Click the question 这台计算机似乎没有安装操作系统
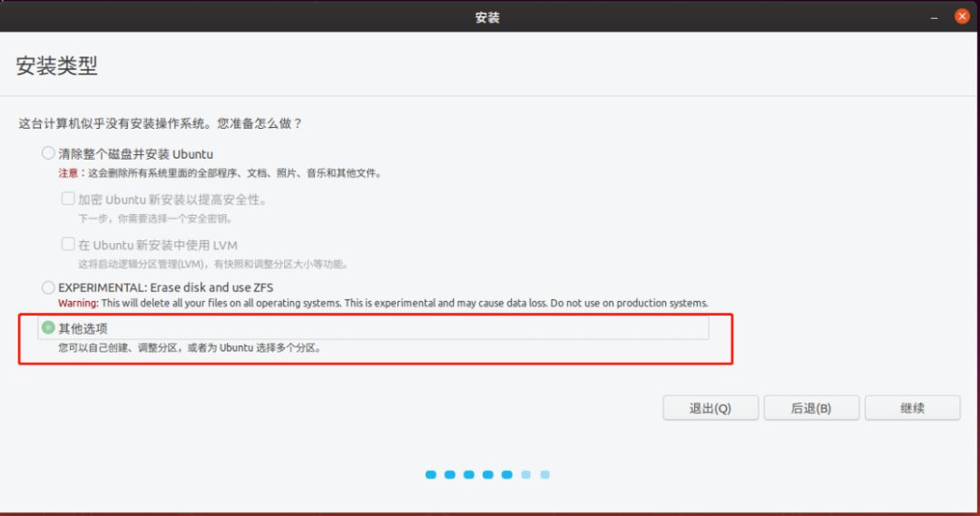Viewport: 980px width, 516px height. (x=160, y=123)
